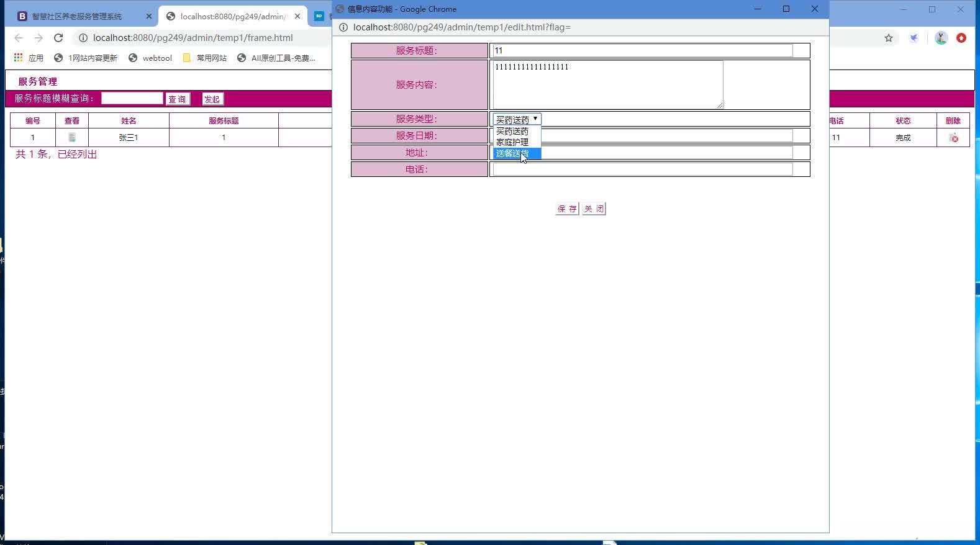Image resolution: width=980 pixels, height=545 pixels.
Task: View site info icon in popup address bar
Action: [x=343, y=27]
